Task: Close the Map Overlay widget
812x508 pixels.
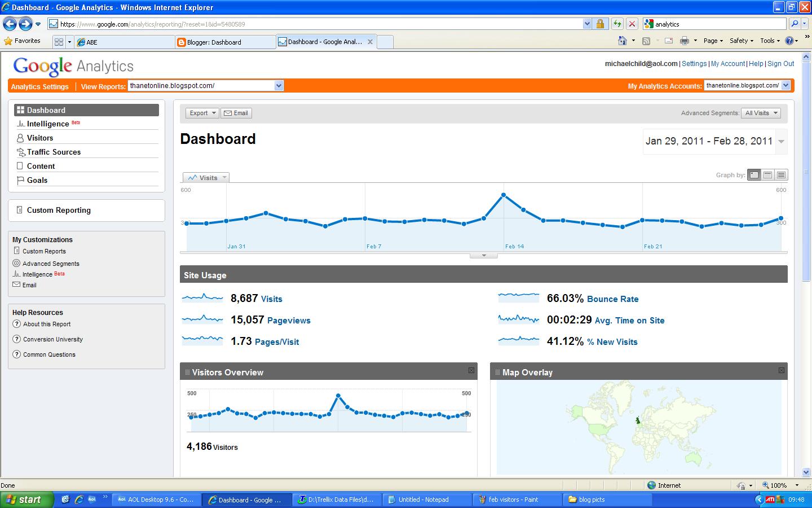Action: click(782, 370)
